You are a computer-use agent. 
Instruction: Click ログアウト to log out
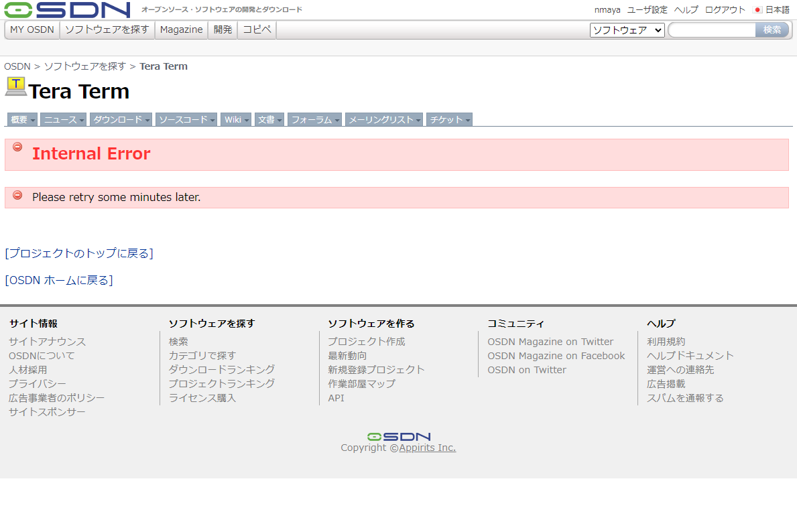click(x=725, y=9)
